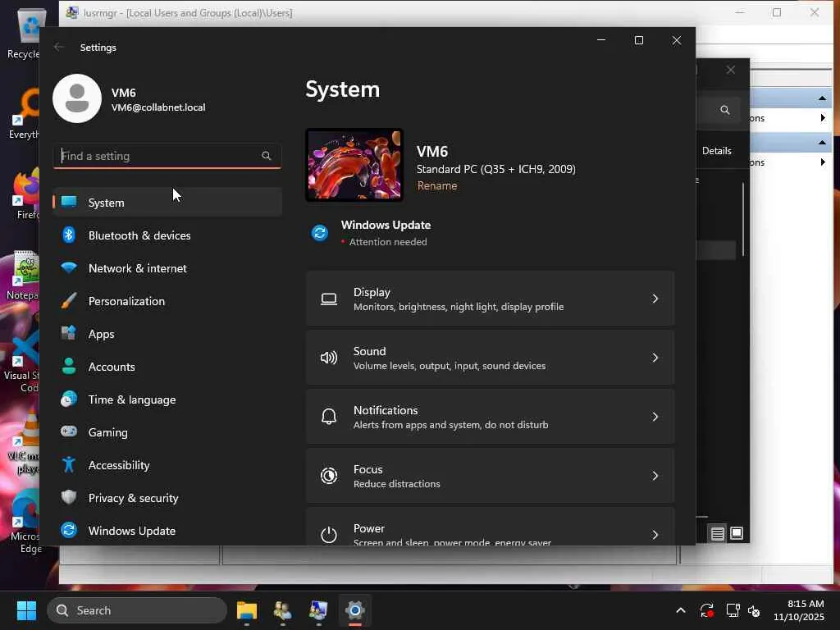
Task: Click the Accessibility figure icon
Action: pyautogui.click(x=69, y=464)
